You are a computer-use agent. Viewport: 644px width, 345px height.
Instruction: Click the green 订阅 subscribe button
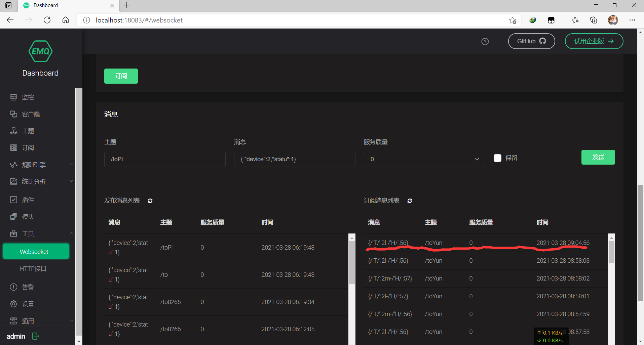click(121, 76)
